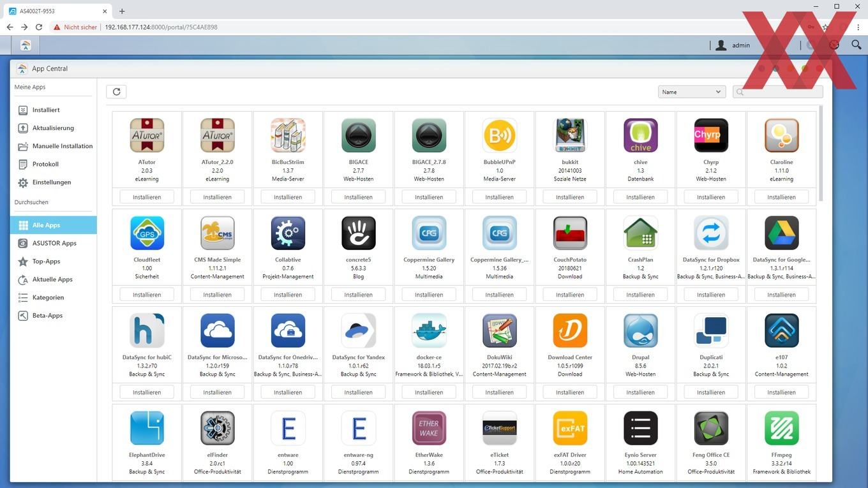Install e107 with Installieren button
868x488 pixels.
point(781,392)
